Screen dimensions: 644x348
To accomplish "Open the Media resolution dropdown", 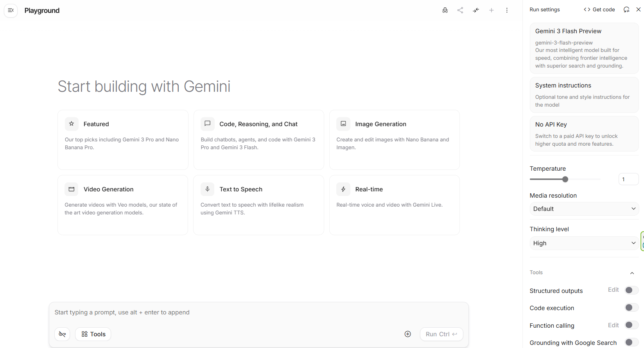I will pos(584,209).
